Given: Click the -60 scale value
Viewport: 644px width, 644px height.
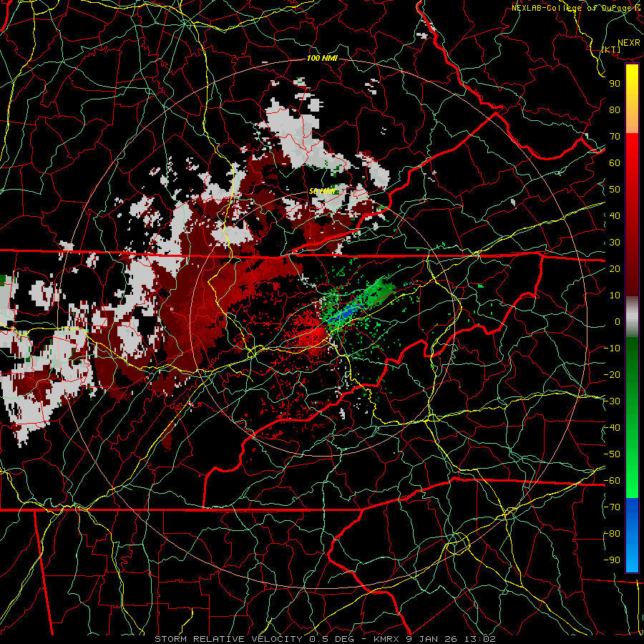Looking at the screenshot, I should (x=612, y=481).
